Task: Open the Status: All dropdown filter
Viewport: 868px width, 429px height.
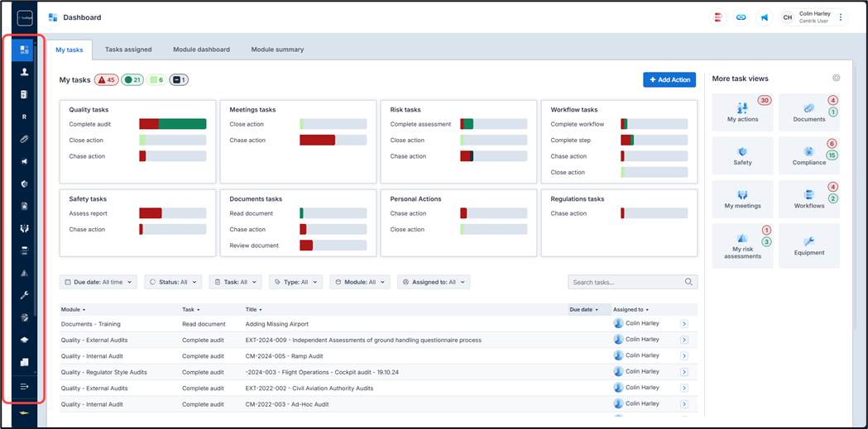Action: (x=173, y=282)
